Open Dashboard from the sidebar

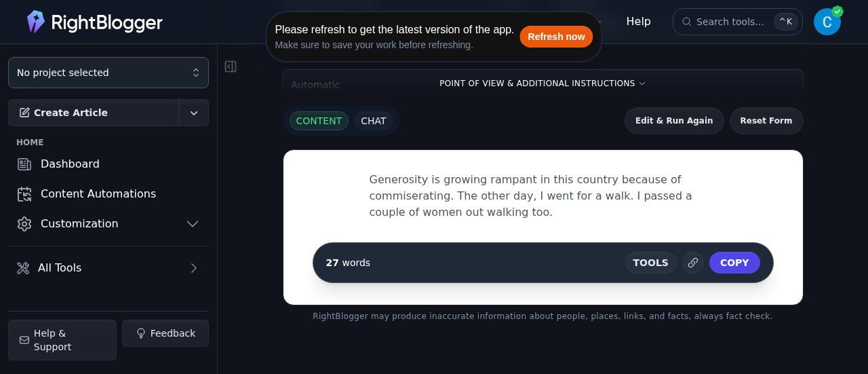(70, 164)
